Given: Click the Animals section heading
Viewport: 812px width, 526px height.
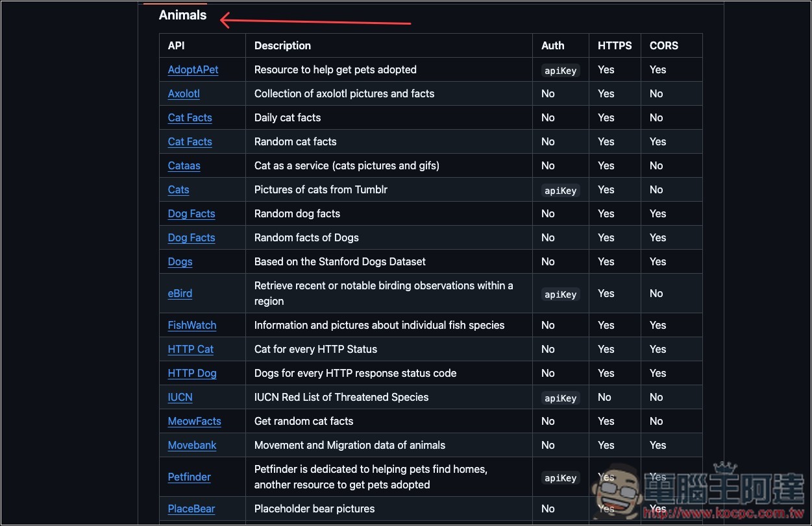Looking at the screenshot, I should click(x=183, y=15).
